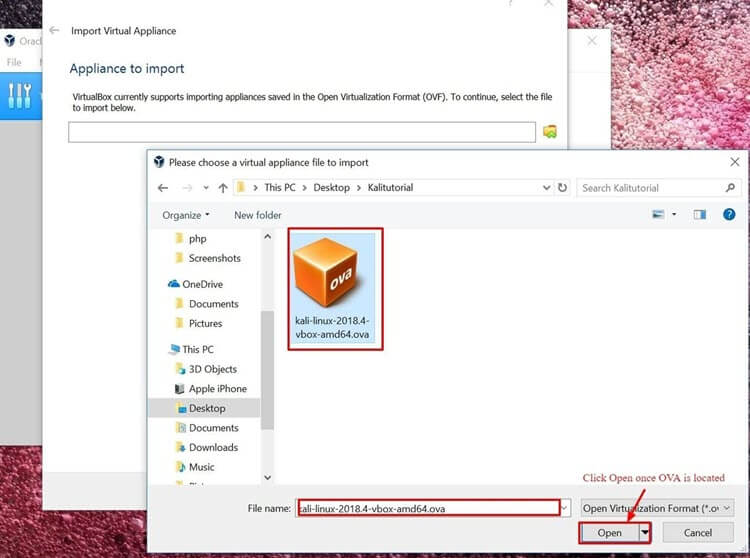Select Downloads in the navigation pane
Image resolution: width=750 pixels, height=558 pixels.
(x=213, y=447)
